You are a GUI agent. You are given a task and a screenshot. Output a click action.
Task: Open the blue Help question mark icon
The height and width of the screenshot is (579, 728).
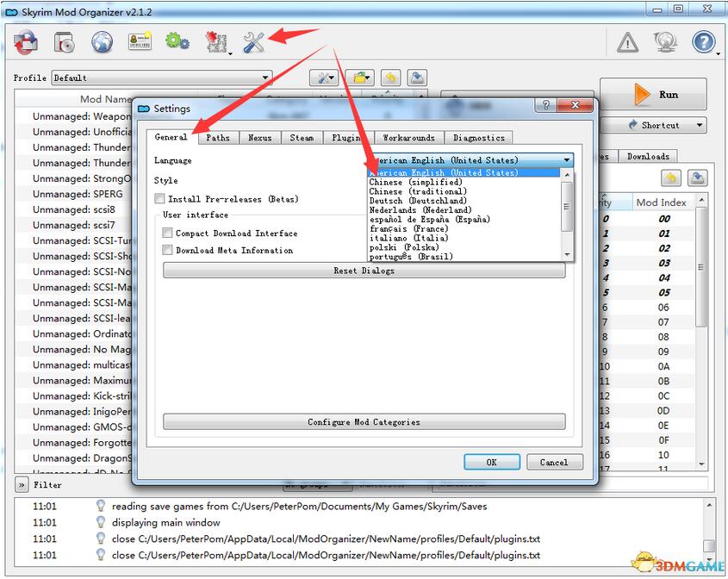pos(704,42)
